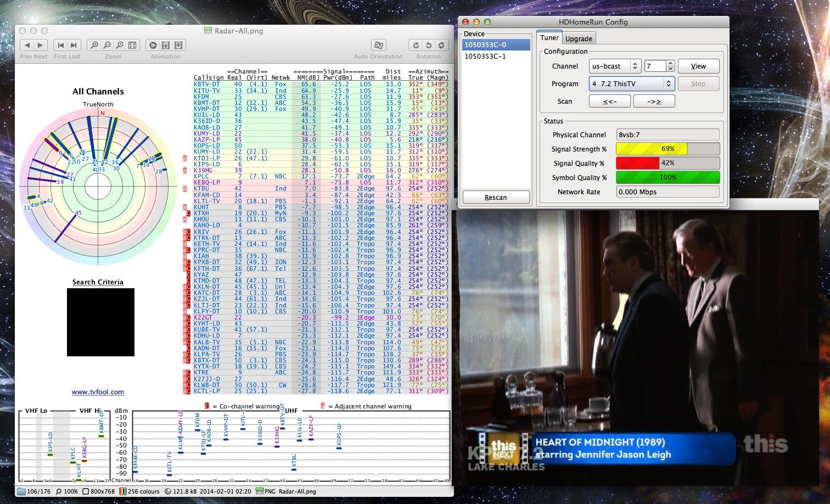The width and height of the screenshot is (830, 504).
Task: Click the HDHomeRun Config window title
Action: 593,22
